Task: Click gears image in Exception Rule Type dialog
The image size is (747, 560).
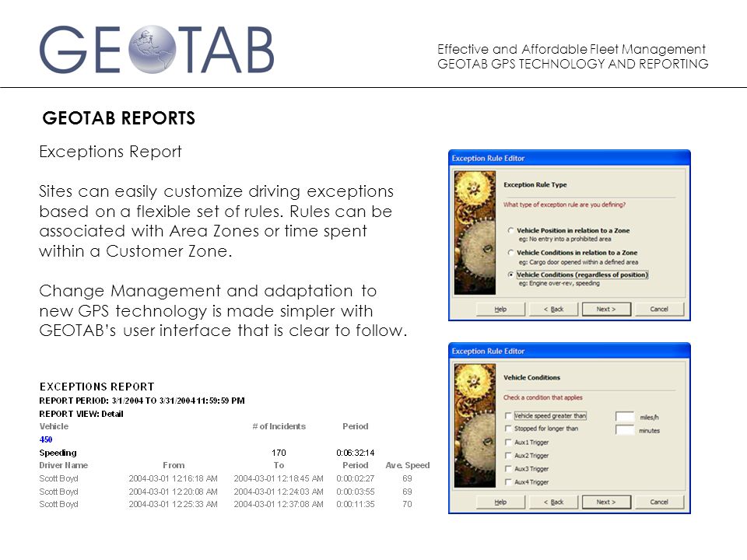Action: pos(475,233)
